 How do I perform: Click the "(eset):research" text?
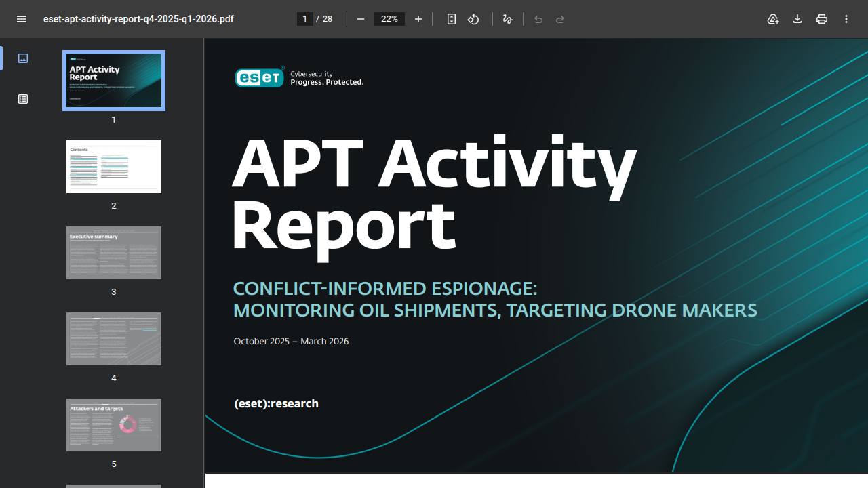276,403
